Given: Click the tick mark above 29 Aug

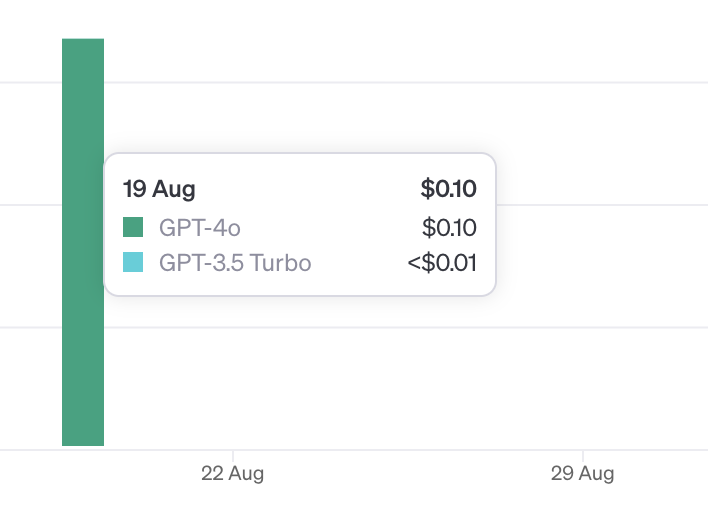Looking at the screenshot, I should 583,456.
